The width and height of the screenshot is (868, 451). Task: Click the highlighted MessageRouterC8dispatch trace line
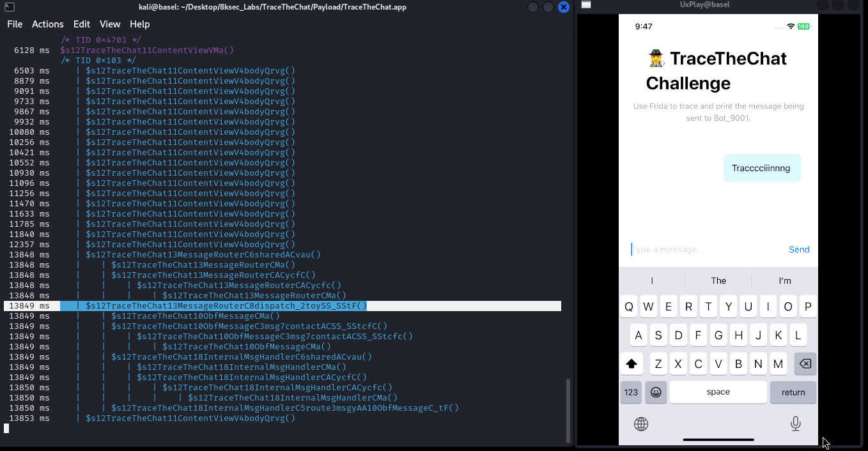pos(283,306)
